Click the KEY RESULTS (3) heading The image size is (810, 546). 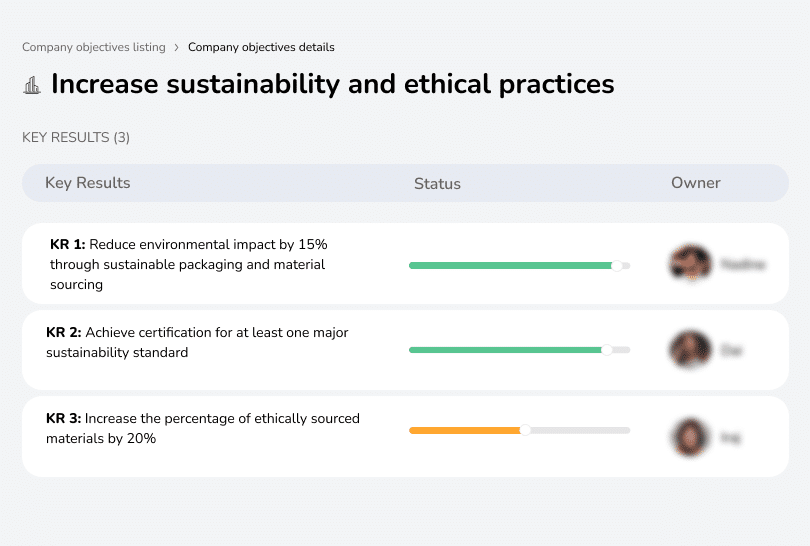click(x=76, y=137)
